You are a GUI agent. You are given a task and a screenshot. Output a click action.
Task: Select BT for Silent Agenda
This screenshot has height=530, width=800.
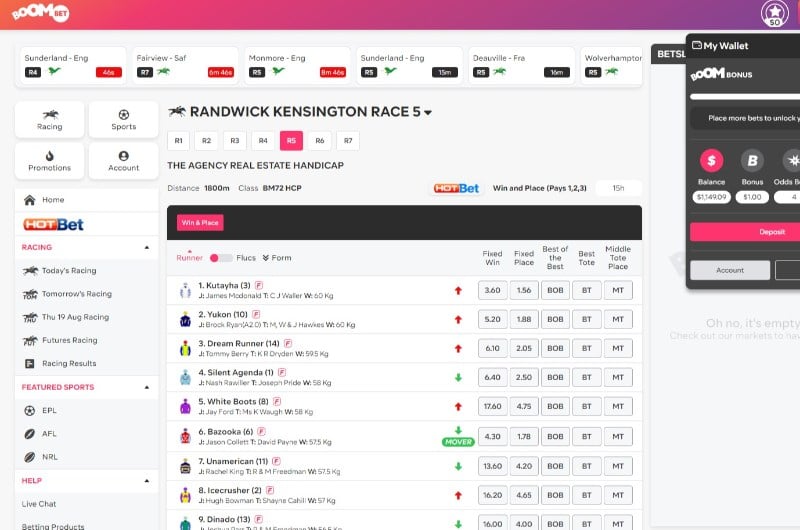(587, 377)
